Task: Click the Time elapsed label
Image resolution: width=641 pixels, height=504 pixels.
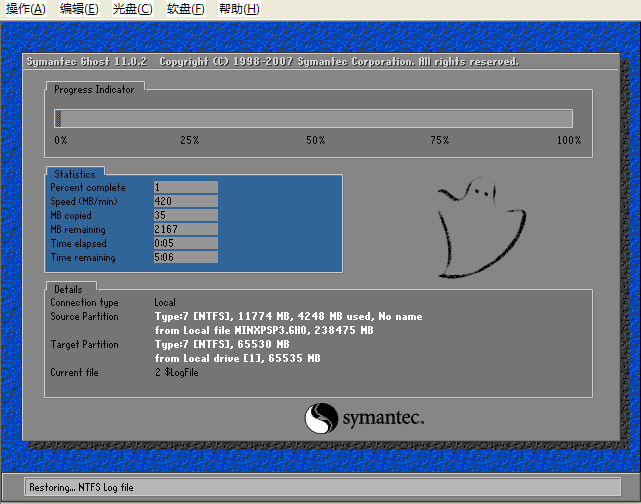Action: coord(78,244)
